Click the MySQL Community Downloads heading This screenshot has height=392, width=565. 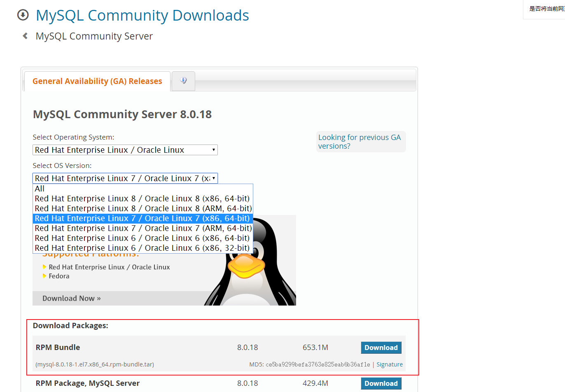[x=142, y=16]
